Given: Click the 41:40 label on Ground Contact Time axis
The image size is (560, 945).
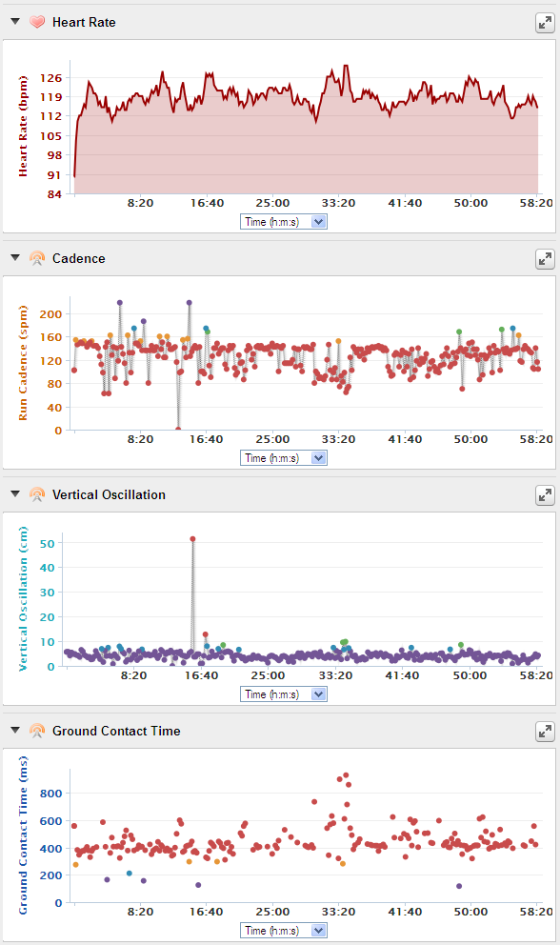Looking at the screenshot, I should click(x=405, y=912).
